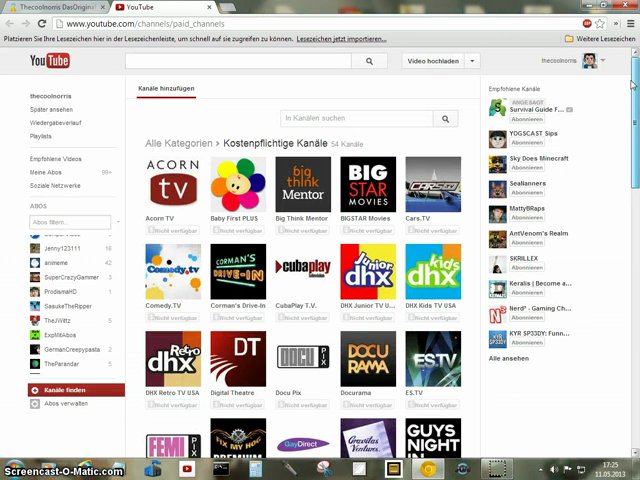Open the Acorn TV channel thumbnail
The width and height of the screenshot is (640, 480).
point(173,184)
